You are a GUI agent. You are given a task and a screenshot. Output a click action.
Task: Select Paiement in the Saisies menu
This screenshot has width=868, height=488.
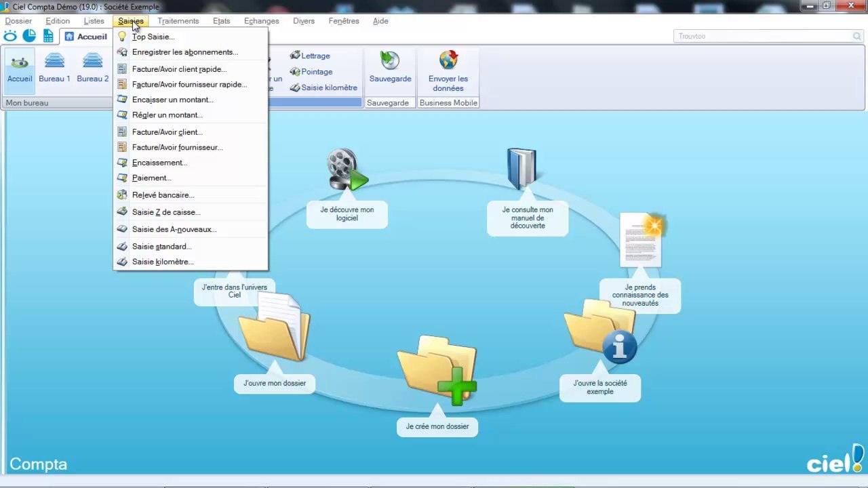point(191,178)
